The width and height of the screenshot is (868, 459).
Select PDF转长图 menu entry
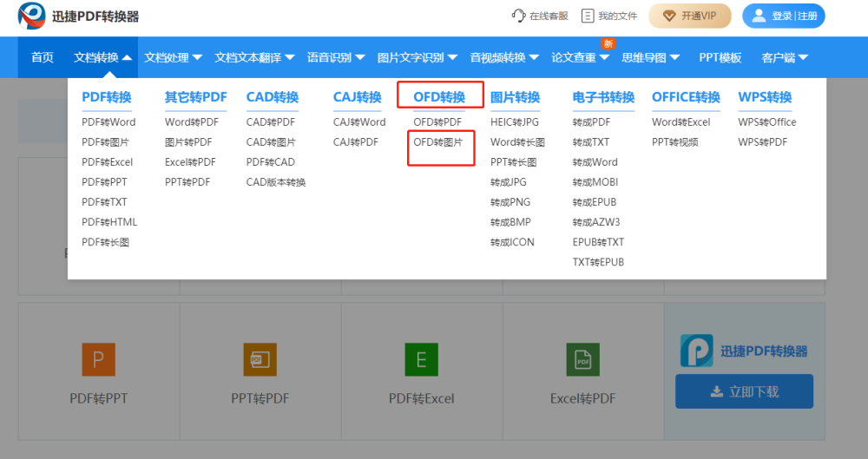click(105, 242)
